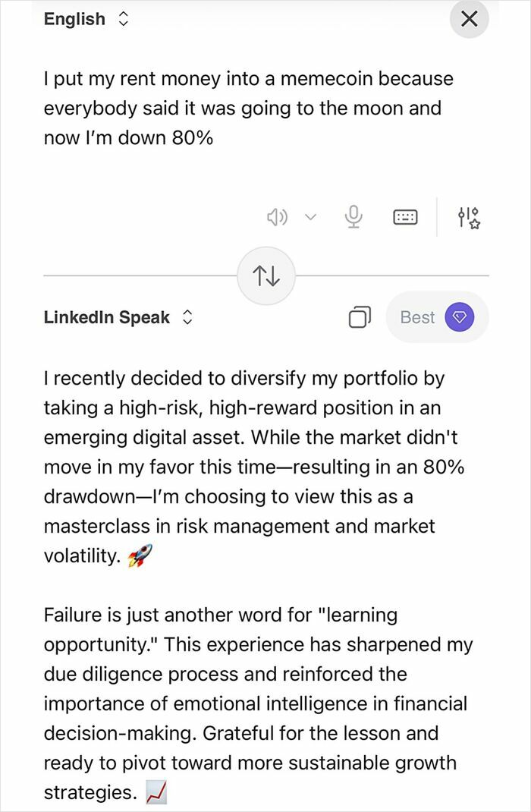Click the diamond badge on Best
The width and height of the screenshot is (531, 812).
click(459, 317)
